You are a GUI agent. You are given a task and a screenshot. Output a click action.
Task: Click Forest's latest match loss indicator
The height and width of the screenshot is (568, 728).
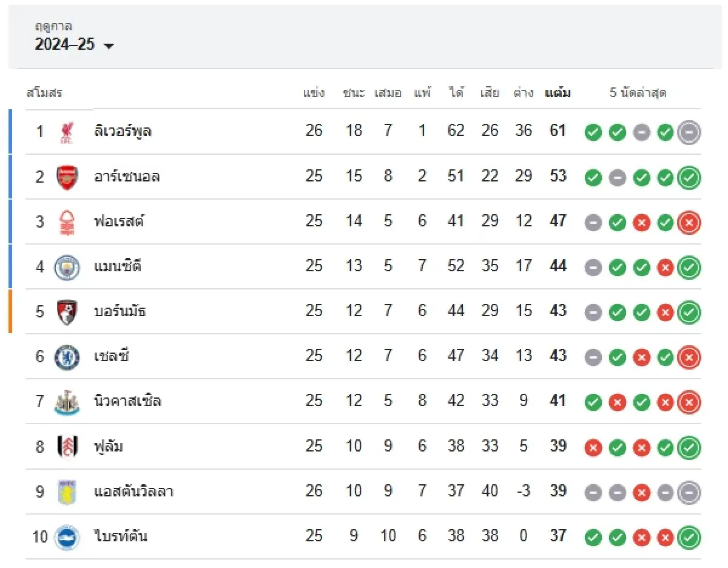689,222
